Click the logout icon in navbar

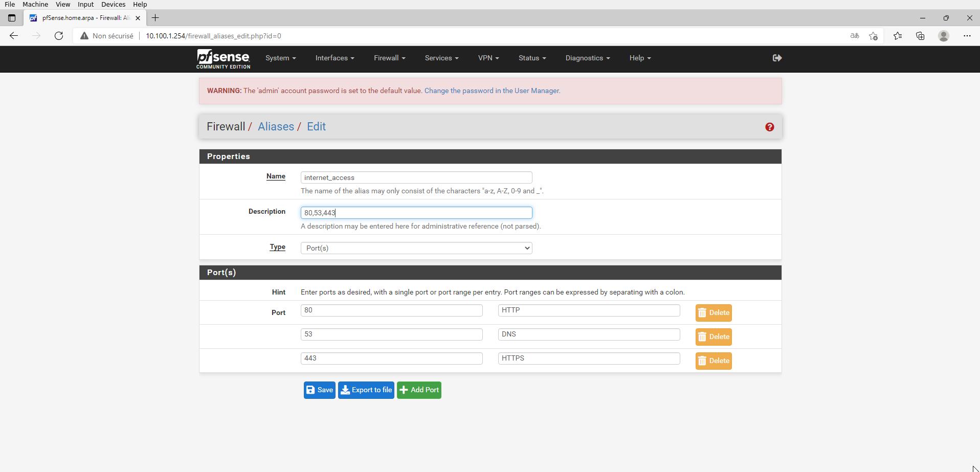(x=777, y=58)
